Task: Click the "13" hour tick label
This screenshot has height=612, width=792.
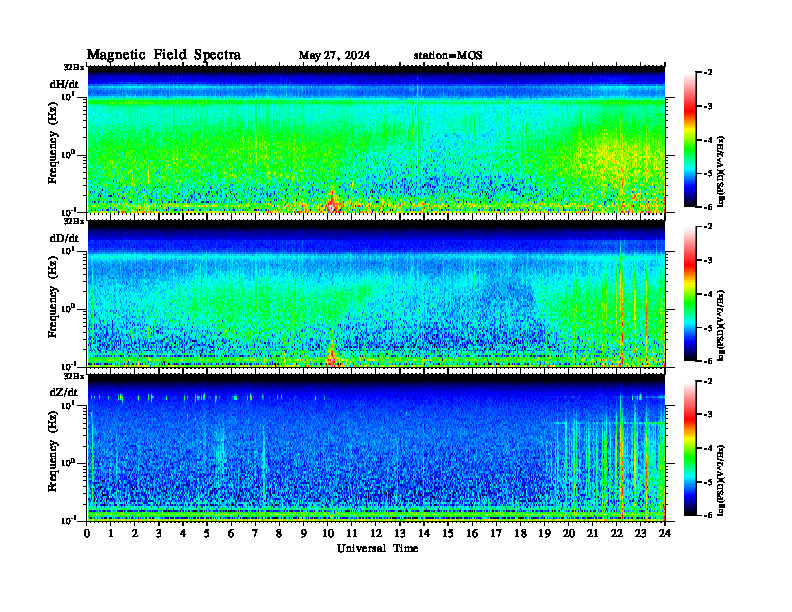Action: tap(400, 534)
